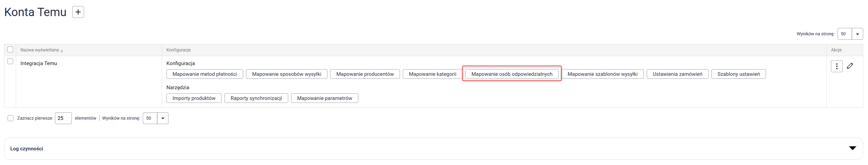View Raporty synchronizacji

(x=256, y=98)
